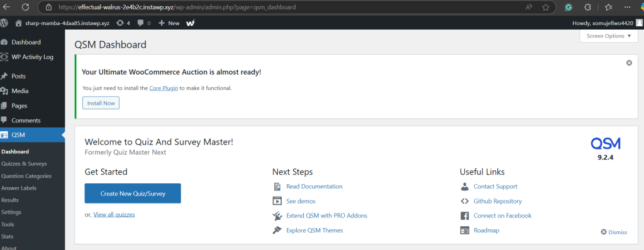Open QSM Settings submenu item

[11, 212]
